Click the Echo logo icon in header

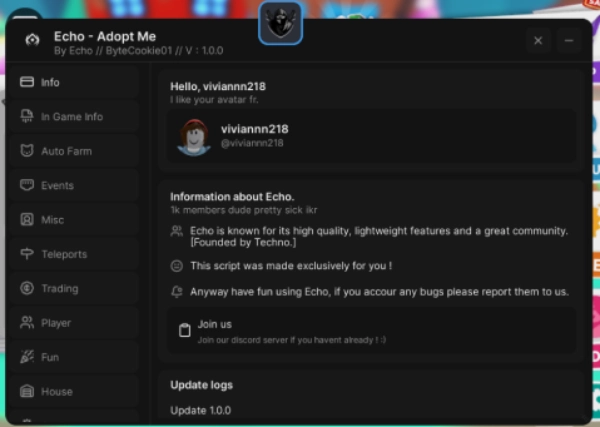(x=33, y=40)
